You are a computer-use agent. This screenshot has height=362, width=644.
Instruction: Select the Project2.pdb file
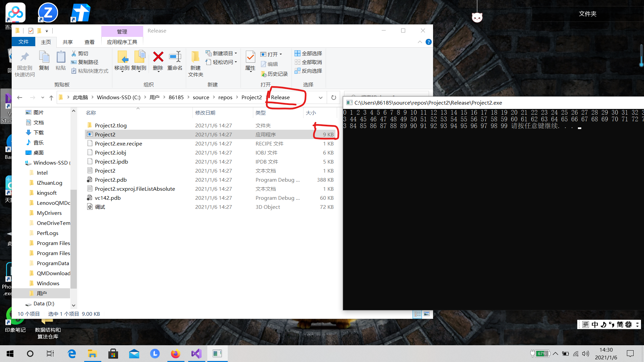point(111,180)
